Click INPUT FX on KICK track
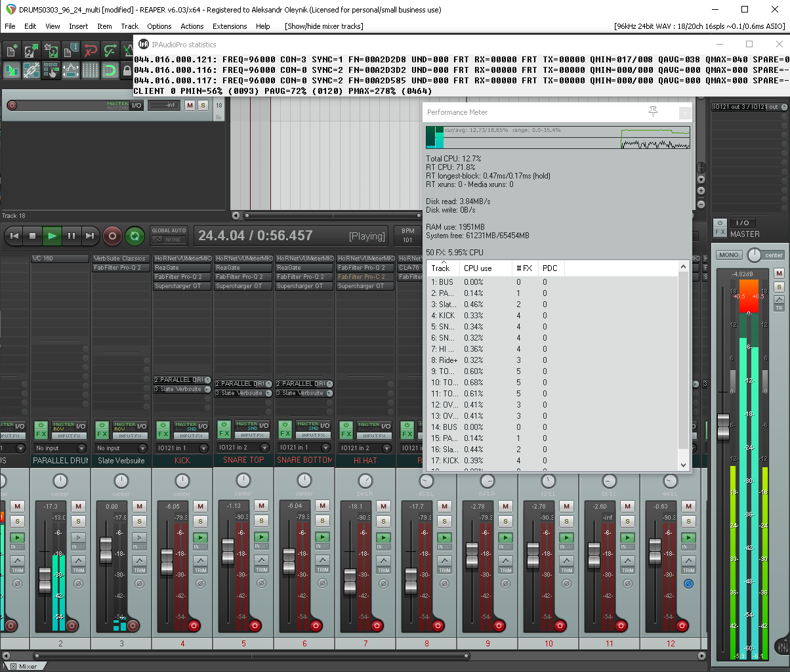 pyautogui.click(x=191, y=436)
